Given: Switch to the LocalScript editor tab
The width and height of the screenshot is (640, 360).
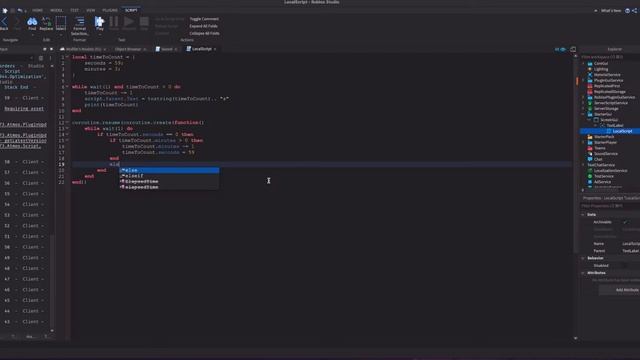Looking at the screenshot, I should (x=202, y=49).
